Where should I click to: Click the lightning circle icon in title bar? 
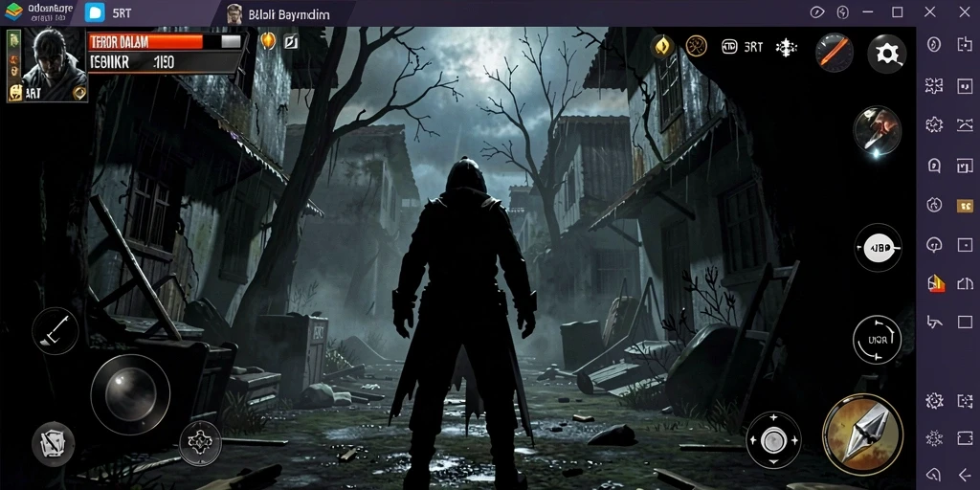[x=843, y=12]
